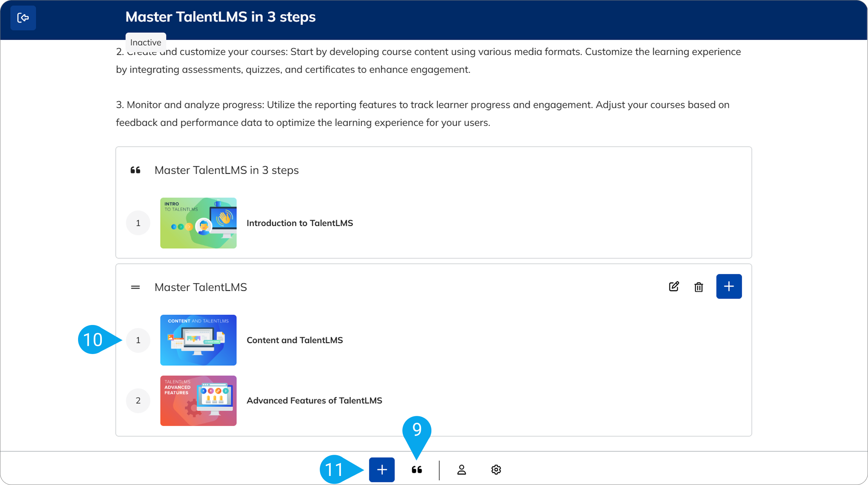Click the Advanced Features of TalentLMS title
This screenshot has width=868, height=485.
(x=314, y=400)
